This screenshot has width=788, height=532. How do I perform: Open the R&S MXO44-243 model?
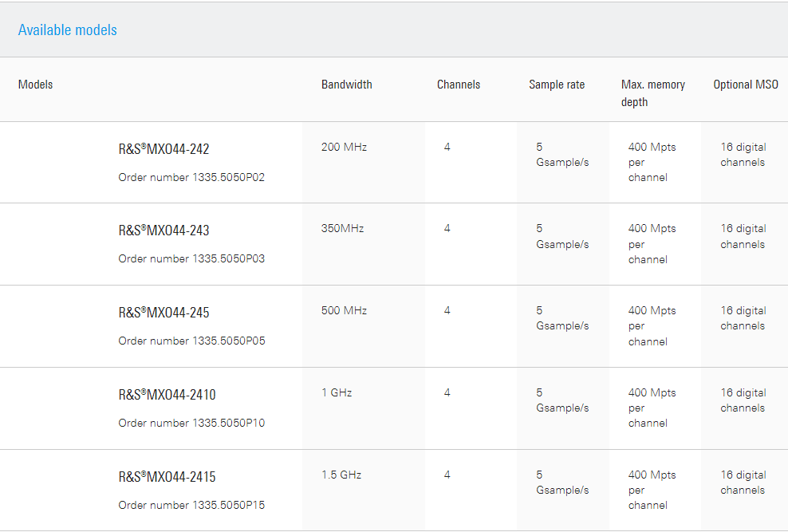coord(164,231)
